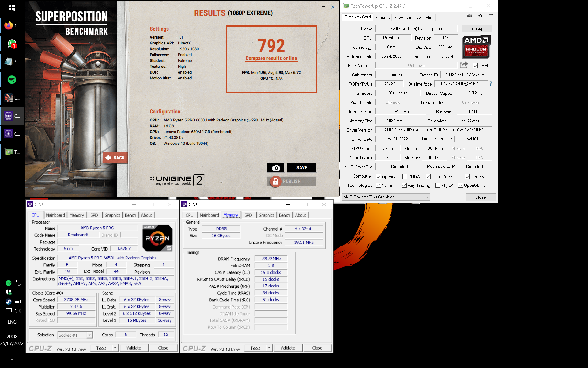Click the Bus Interface question mark help icon
The image size is (588, 368).
coord(491,84)
